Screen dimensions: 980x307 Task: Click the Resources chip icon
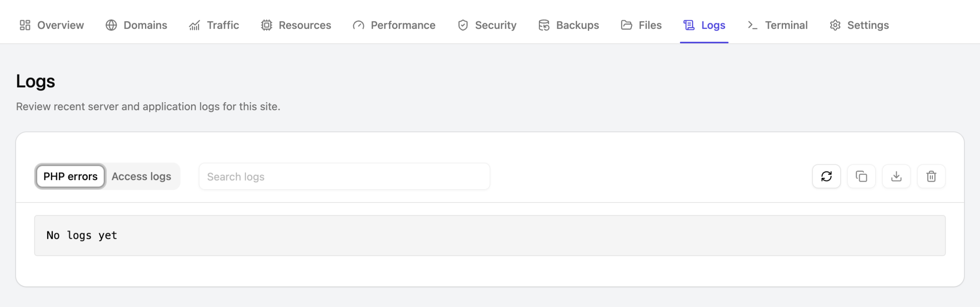point(266,25)
